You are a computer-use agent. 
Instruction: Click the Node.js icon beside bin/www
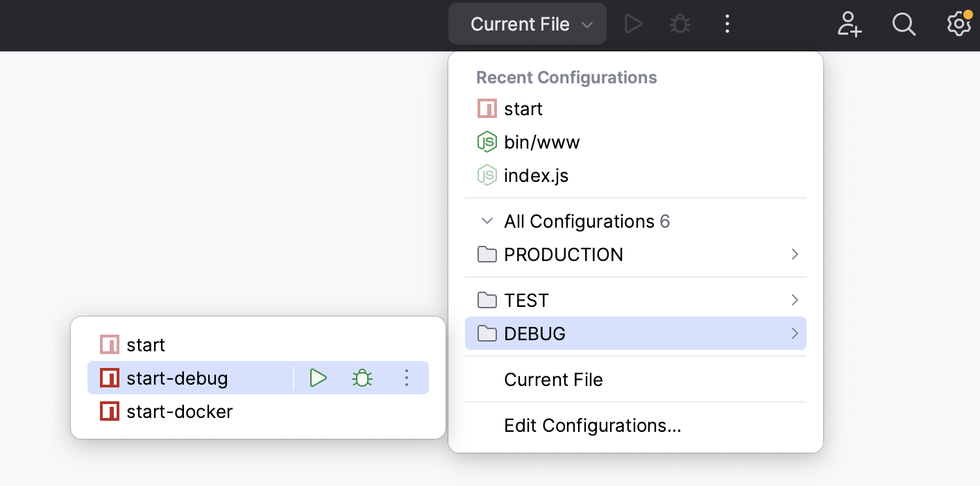(x=487, y=142)
